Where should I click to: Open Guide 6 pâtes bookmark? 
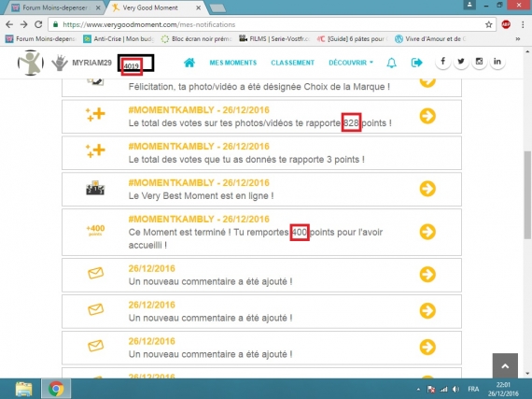pos(352,39)
